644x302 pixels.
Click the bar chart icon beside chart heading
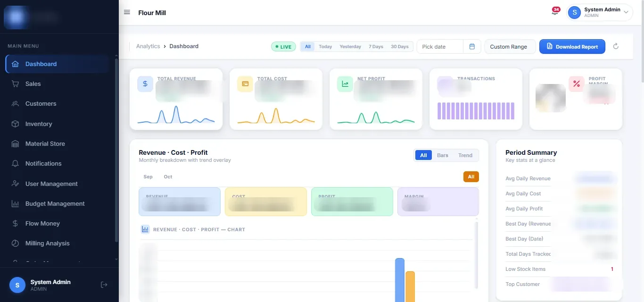145,229
